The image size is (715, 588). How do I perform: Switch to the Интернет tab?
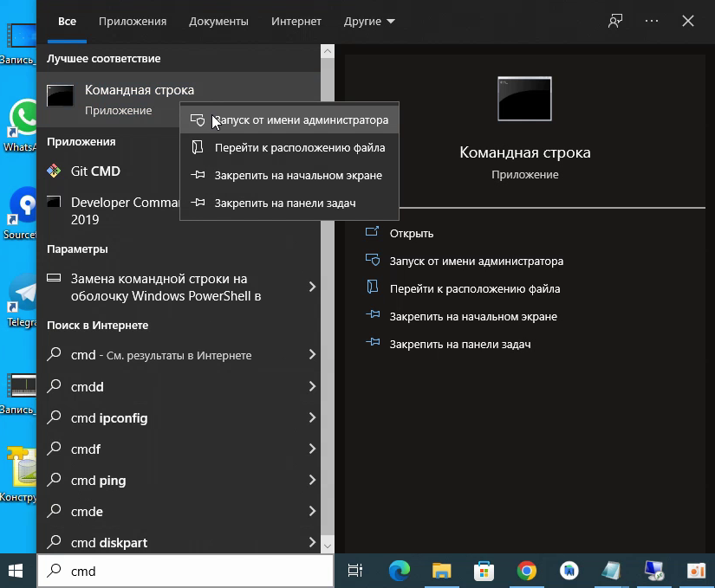click(296, 22)
